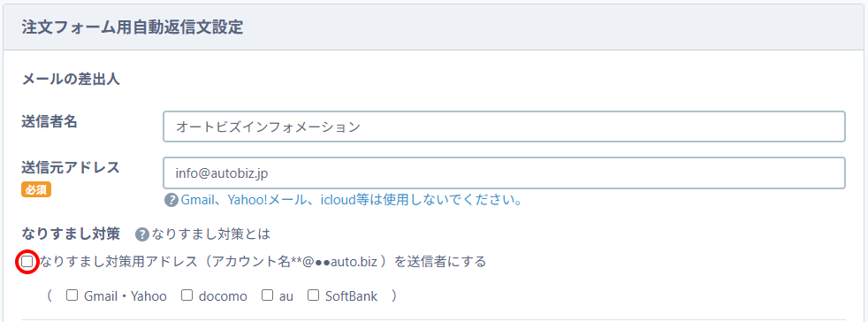Click into the info@autobiz.jp address field
The image size is (868, 322).
505,172
